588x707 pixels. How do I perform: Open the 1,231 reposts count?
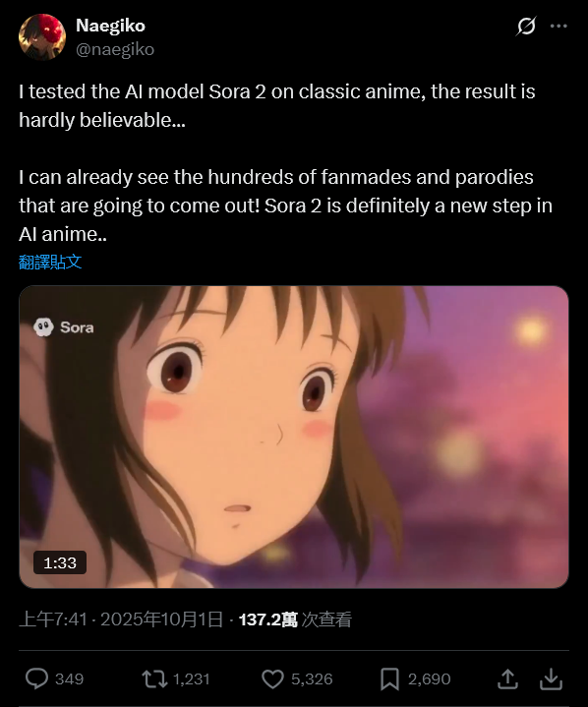point(191,679)
